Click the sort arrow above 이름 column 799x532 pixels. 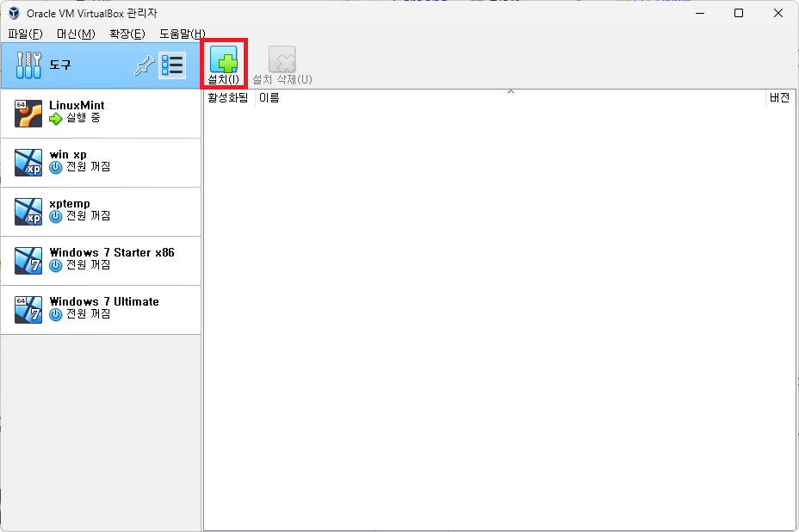click(511, 92)
